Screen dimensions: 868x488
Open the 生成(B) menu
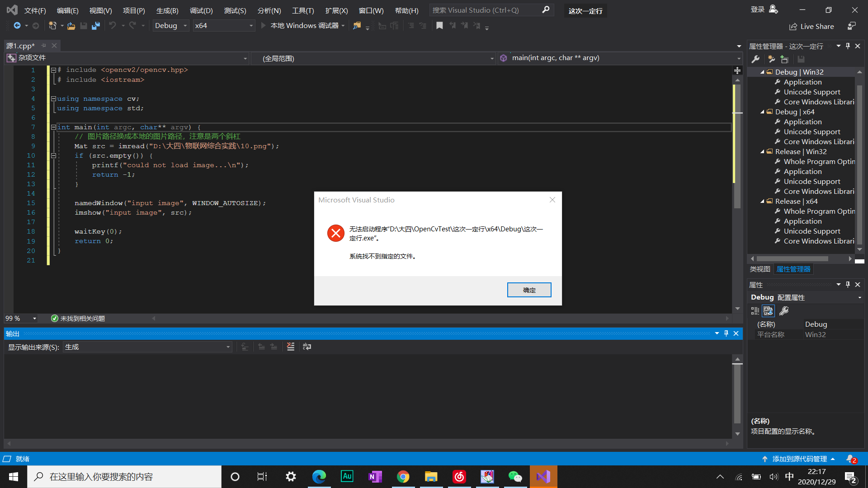point(167,10)
